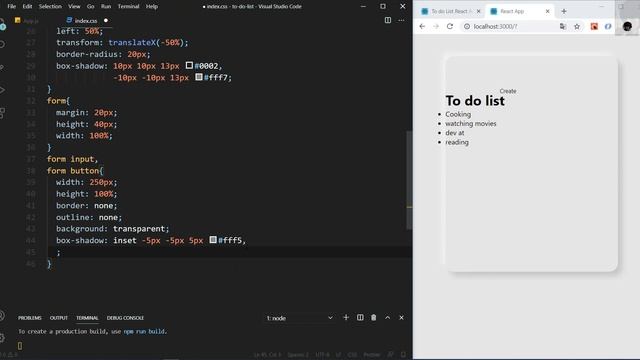This screenshot has height=360, width=640.
Task: Click the Spaces indentation status bar entry
Action: click(298, 355)
